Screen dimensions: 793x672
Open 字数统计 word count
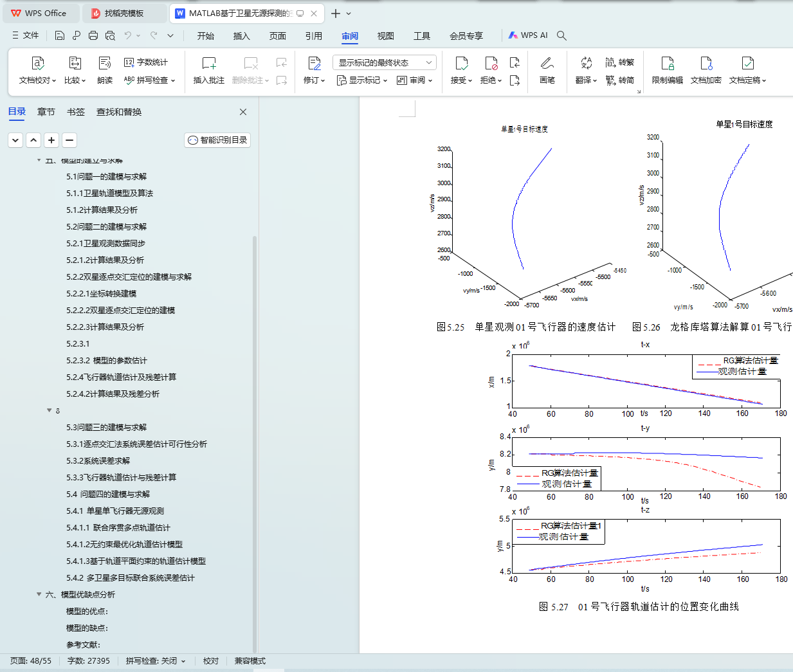146,62
